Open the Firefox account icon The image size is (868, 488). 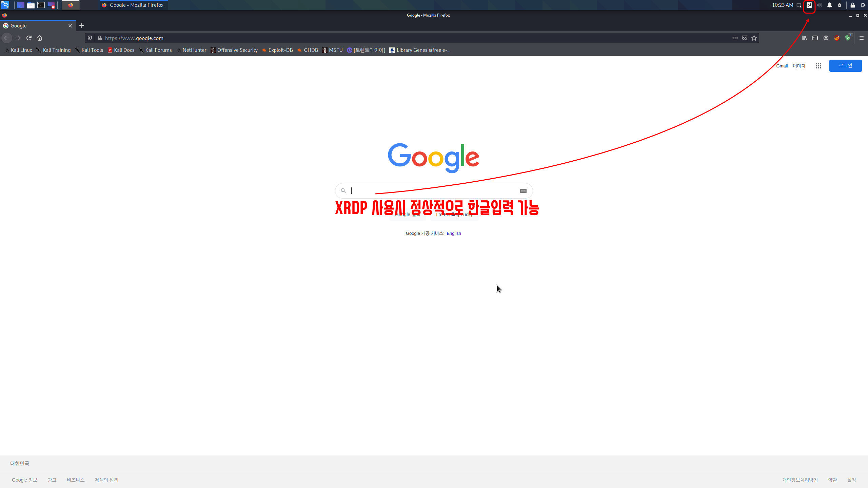pyautogui.click(x=826, y=38)
